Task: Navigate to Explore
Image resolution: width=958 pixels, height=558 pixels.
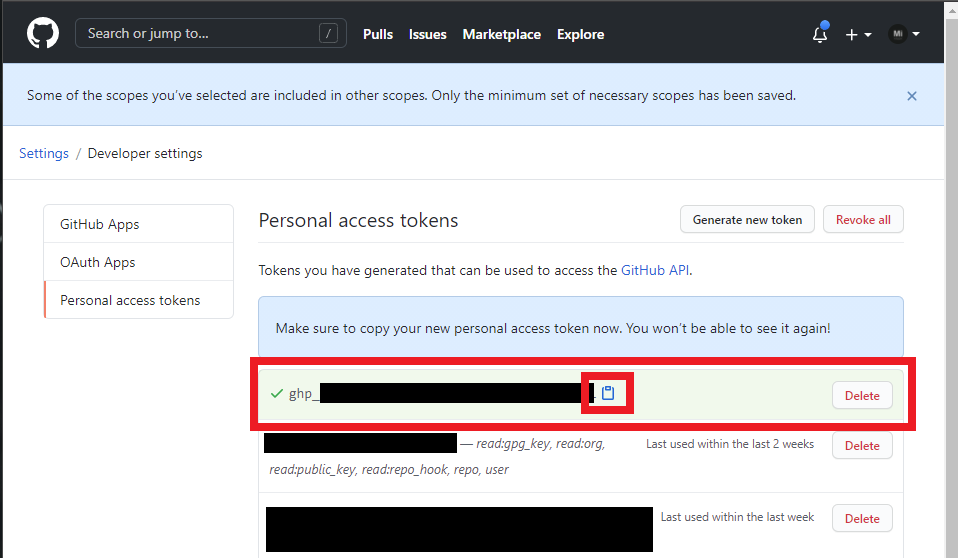Action: point(580,34)
